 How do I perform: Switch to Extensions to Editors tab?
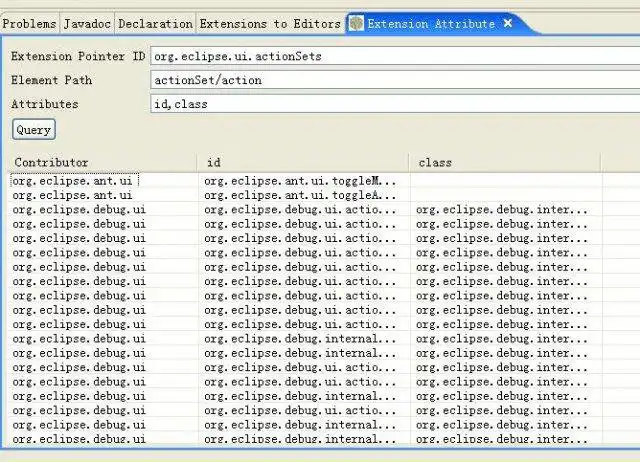270,24
